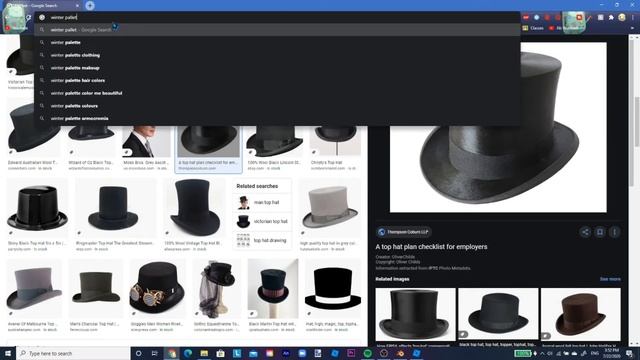Close the Google Search tab
The width and height of the screenshot is (640, 360).
pyautogui.click(x=78, y=6)
